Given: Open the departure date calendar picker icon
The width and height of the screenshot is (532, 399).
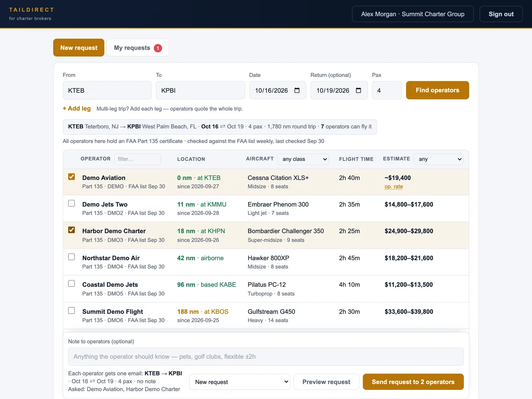Looking at the screenshot, I should tap(297, 90).
